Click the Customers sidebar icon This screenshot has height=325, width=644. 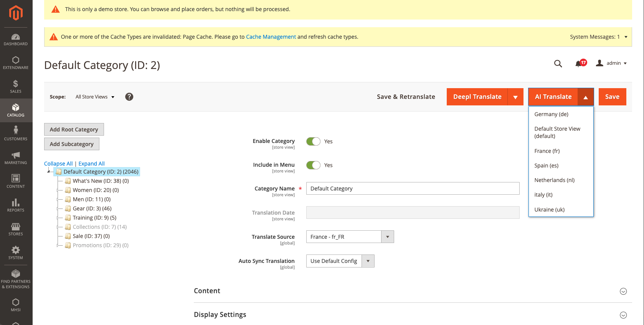(x=16, y=134)
